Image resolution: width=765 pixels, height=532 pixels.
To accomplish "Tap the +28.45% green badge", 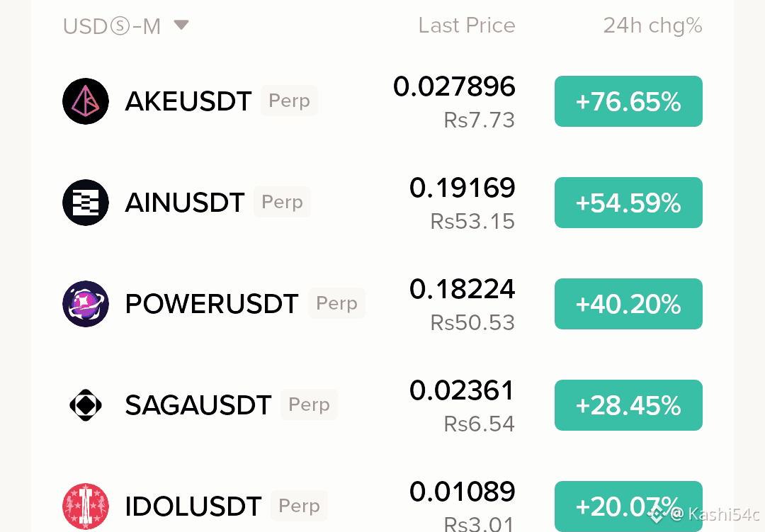I will 628,405.
